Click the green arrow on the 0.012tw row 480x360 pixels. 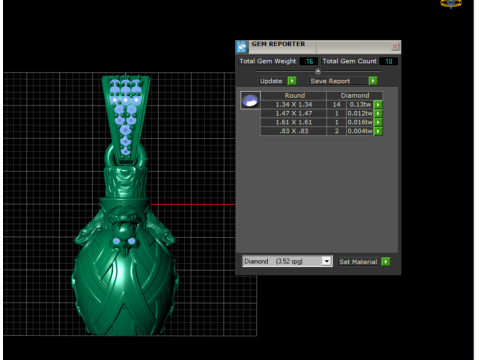coord(378,113)
